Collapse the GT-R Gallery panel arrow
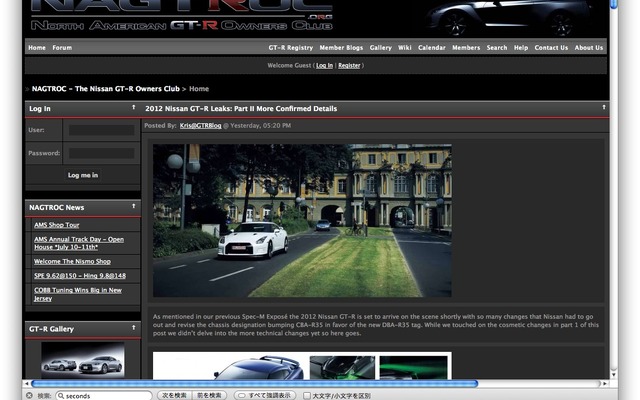This screenshot has height=400, width=640. [133, 327]
